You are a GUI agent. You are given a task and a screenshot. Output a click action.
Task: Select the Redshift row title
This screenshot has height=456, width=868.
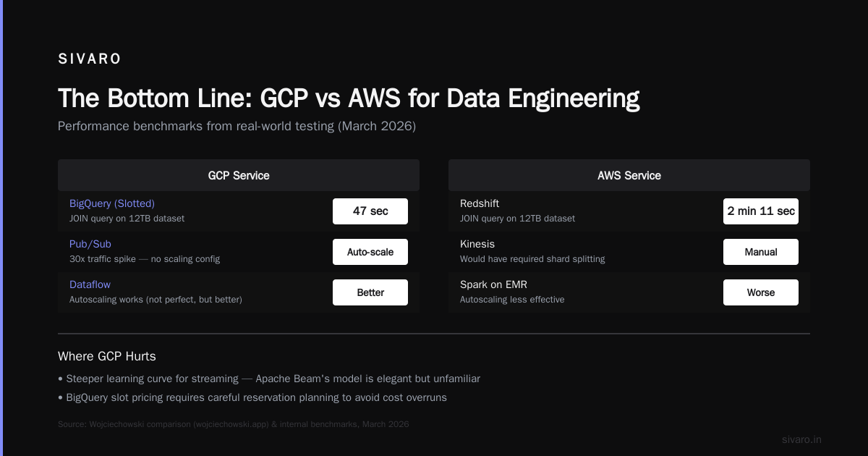point(480,203)
